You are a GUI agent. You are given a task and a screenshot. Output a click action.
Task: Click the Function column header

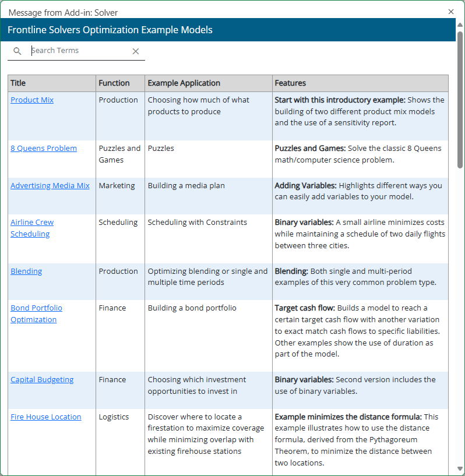tap(114, 83)
